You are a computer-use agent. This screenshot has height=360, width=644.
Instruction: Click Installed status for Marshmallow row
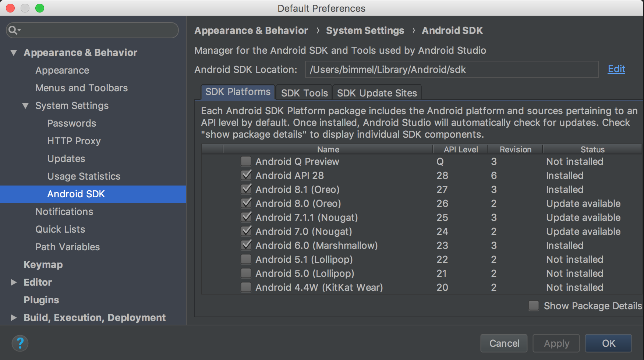click(565, 245)
